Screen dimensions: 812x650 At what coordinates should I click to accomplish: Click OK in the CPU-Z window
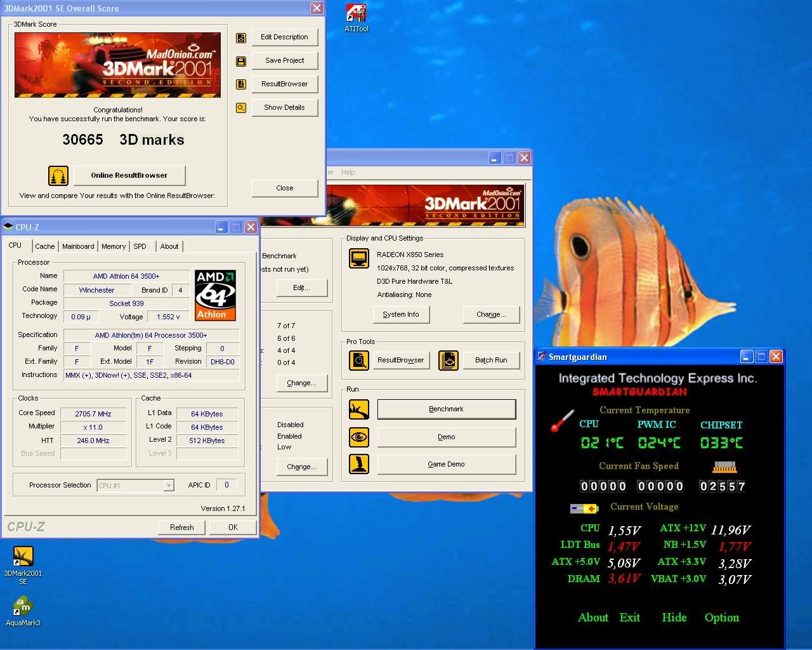click(233, 527)
